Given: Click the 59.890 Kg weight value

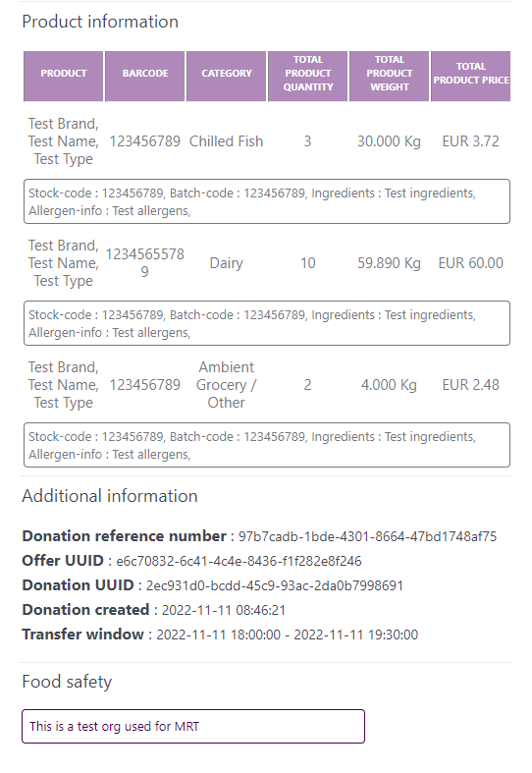Looking at the screenshot, I should coord(389,263).
